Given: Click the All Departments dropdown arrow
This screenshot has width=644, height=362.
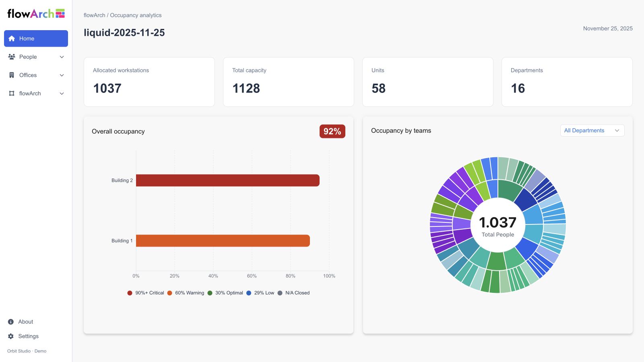Looking at the screenshot, I should (x=617, y=130).
